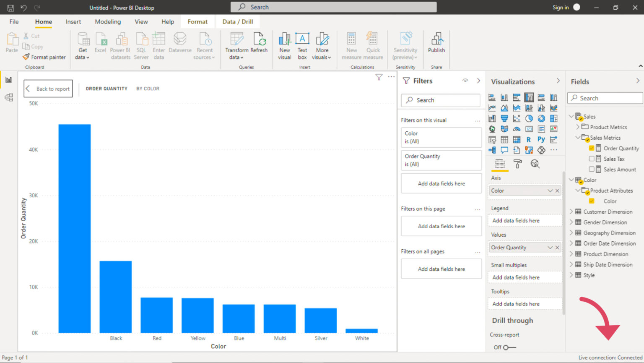644x363 pixels.
Task: Check the Sales Tax field
Action: pyautogui.click(x=592, y=159)
